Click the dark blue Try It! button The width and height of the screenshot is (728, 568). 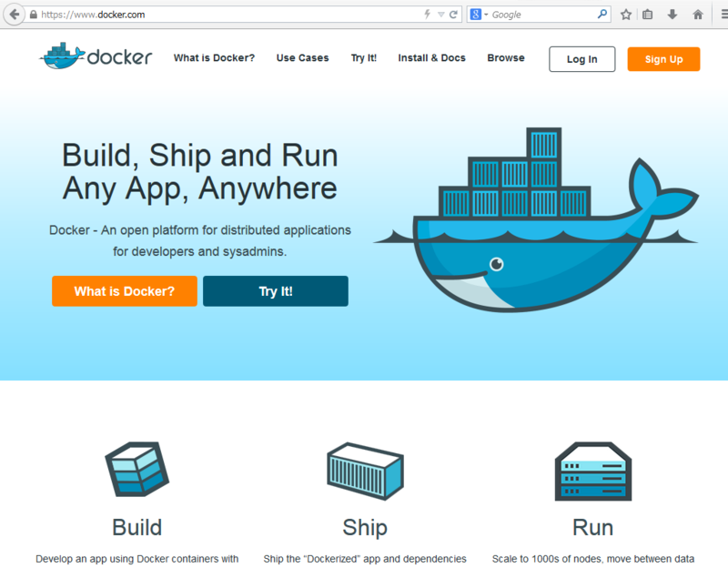click(x=276, y=291)
